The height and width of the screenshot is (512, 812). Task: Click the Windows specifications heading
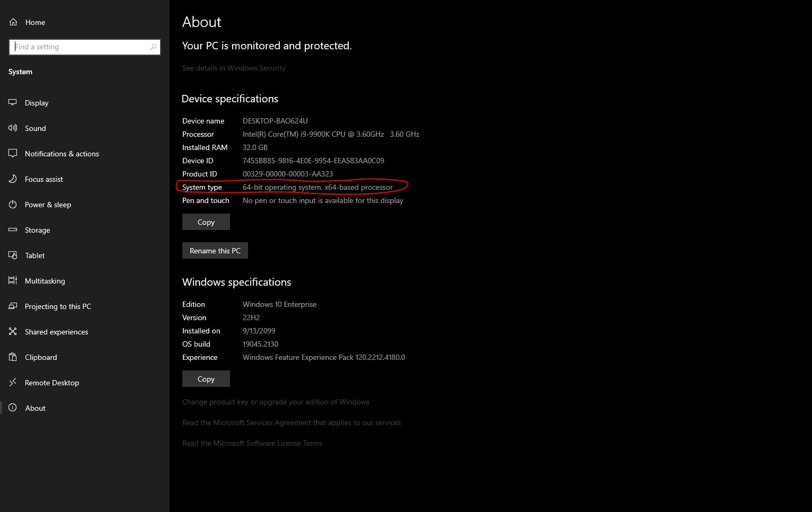[x=237, y=282]
